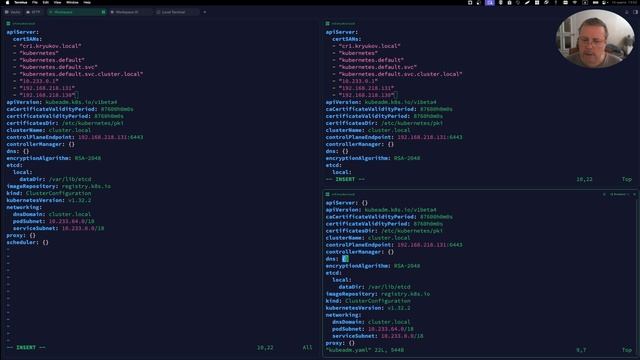Click the INSERT mode indicator in the left pane
Image resolution: width=640 pixels, height=360 pixels.
click(x=26, y=347)
